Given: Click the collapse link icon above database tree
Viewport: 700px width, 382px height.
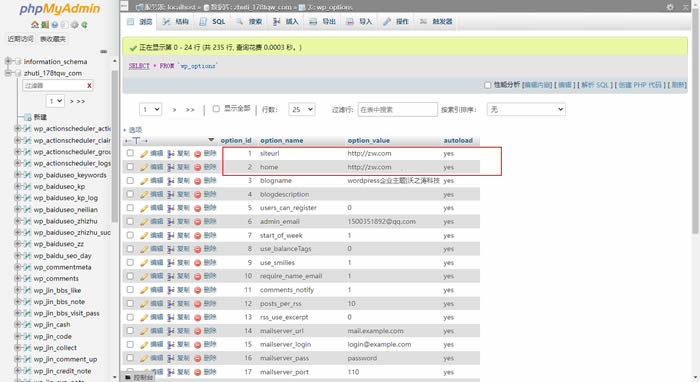Looking at the screenshot, I should pos(104,51).
